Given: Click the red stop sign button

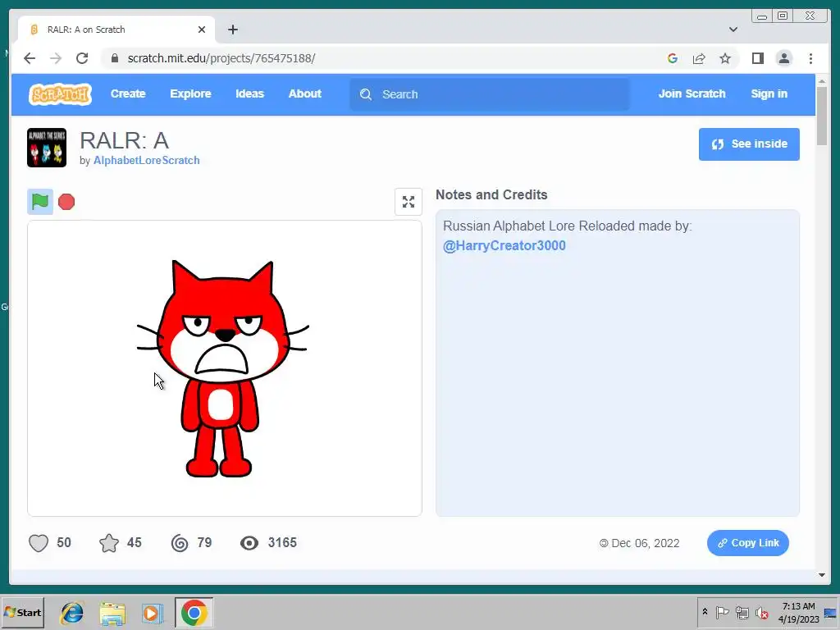Looking at the screenshot, I should pyautogui.click(x=66, y=202).
